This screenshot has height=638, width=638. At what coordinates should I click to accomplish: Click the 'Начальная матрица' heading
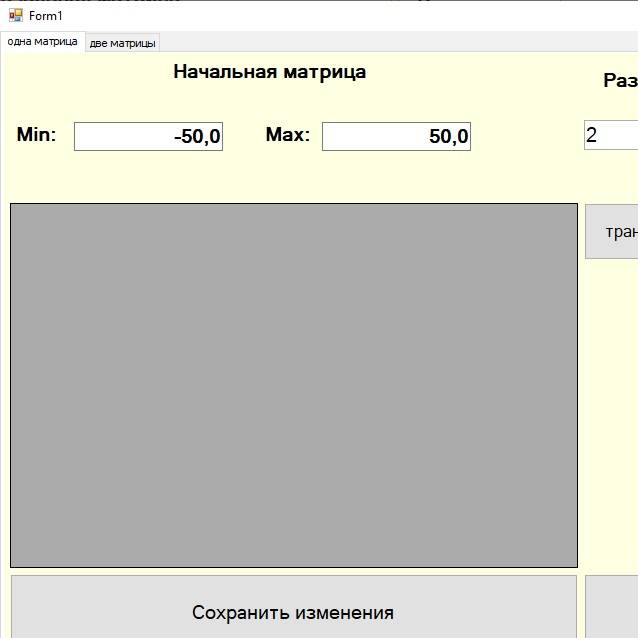pos(270,72)
